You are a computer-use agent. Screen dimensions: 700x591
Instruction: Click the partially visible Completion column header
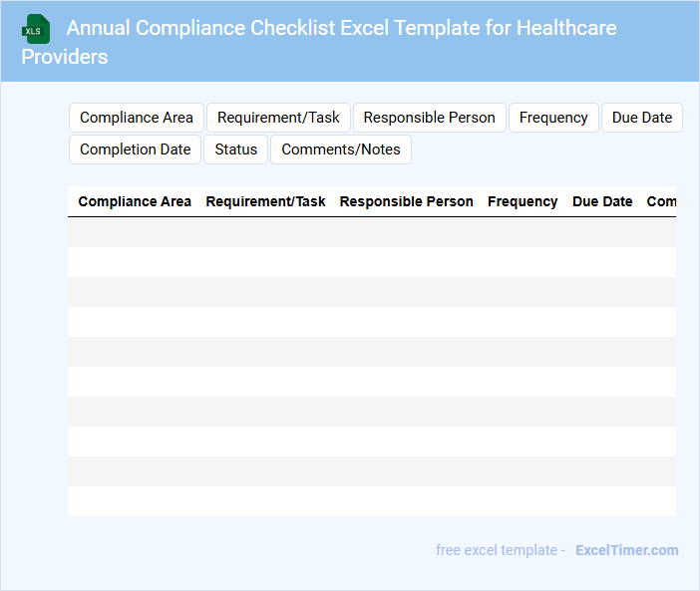[x=661, y=201]
